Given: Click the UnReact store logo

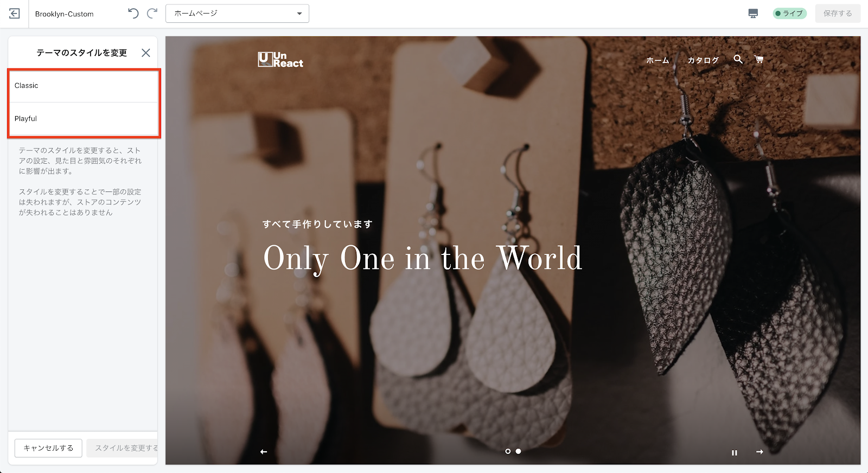Looking at the screenshot, I should click(280, 60).
